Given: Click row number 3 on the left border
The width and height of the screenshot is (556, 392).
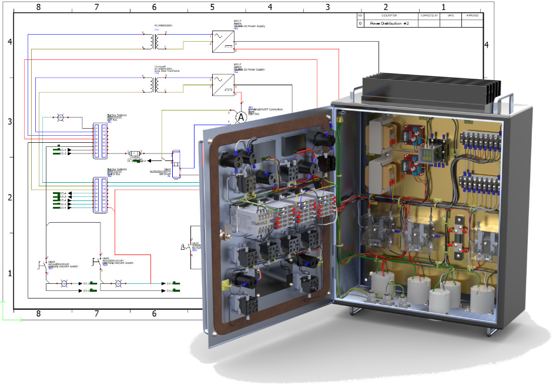Looking at the screenshot, I should coord(10,122).
